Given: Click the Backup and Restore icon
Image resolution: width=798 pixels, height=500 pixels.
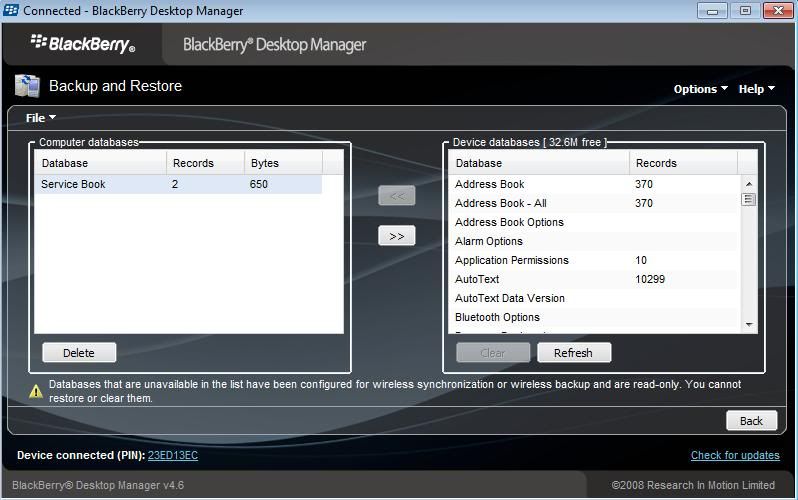Looking at the screenshot, I should [x=27, y=86].
